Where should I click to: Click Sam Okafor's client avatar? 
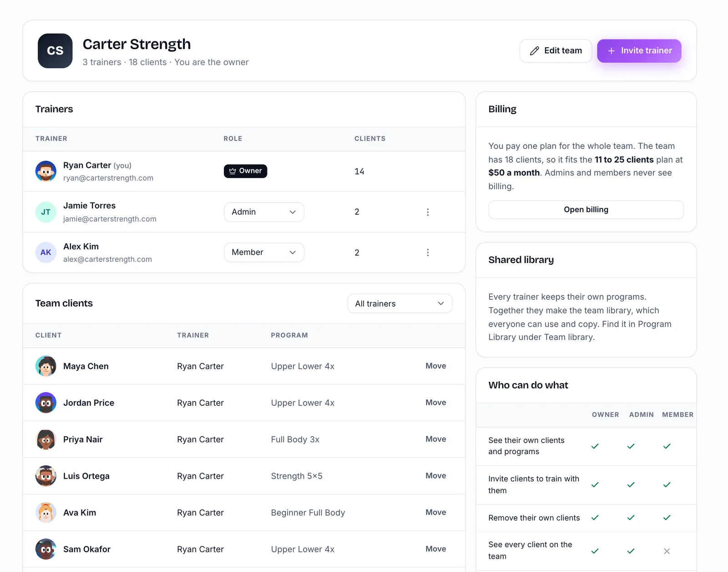click(46, 549)
